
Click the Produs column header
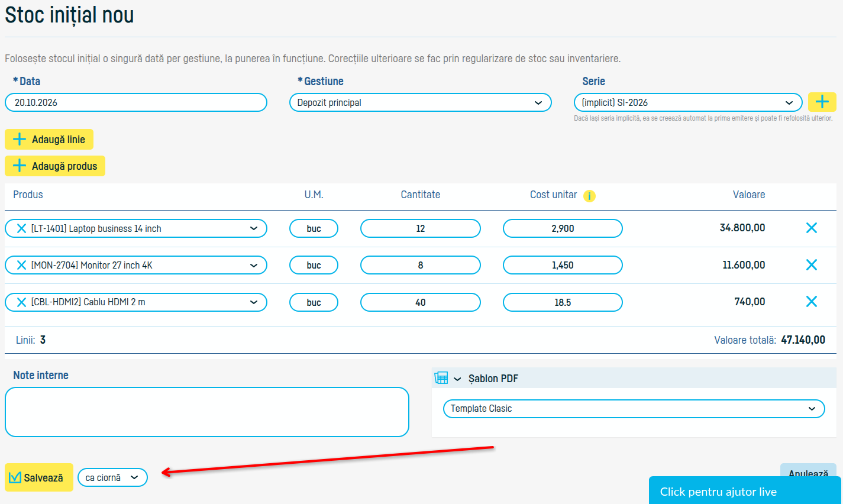coord(28,195)
